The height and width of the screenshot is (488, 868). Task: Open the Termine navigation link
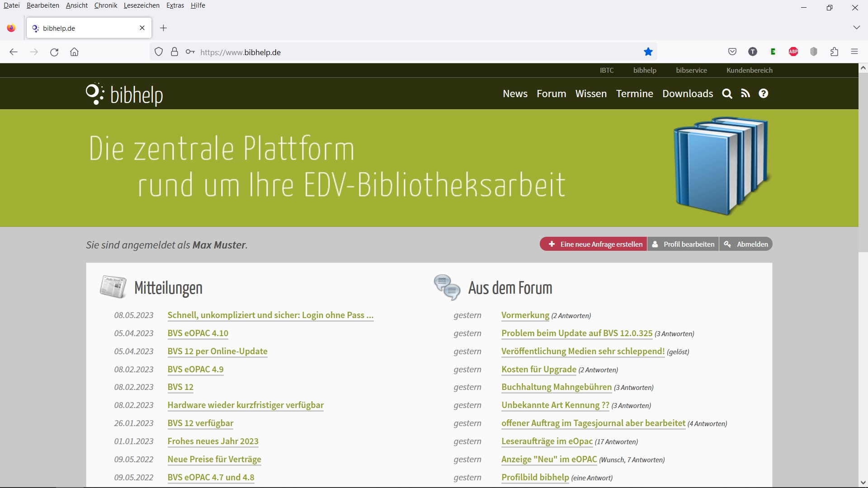pos(635,94)
